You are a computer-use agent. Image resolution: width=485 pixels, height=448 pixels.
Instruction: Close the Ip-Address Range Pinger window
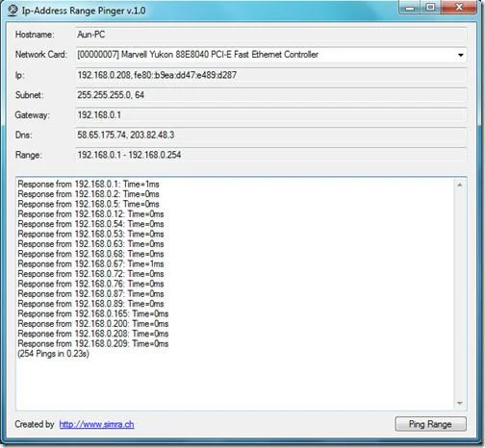tap(459, 8)
